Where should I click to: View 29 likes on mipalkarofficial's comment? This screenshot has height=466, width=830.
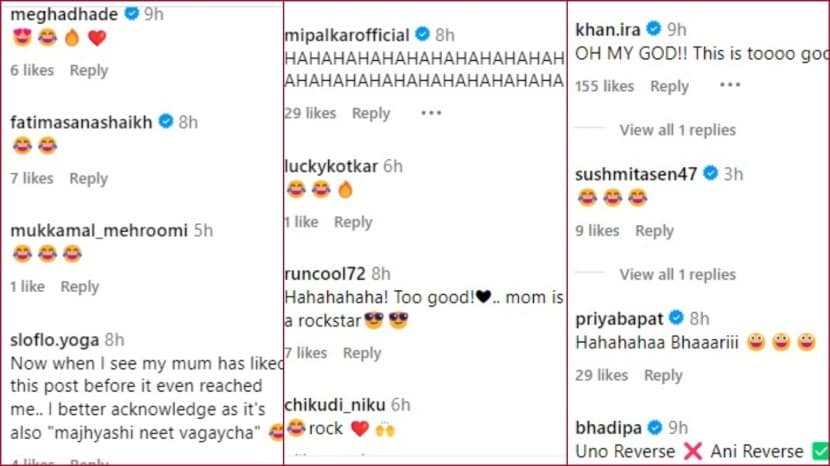pos(310,113)
